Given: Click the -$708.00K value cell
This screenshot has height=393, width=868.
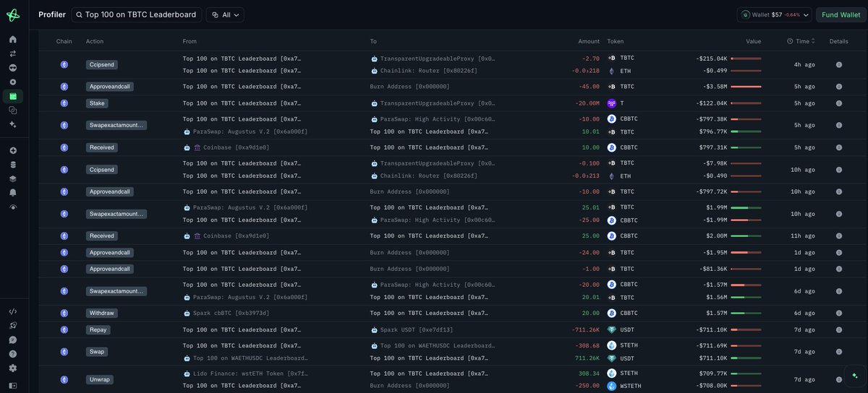Looking at the screenshot, I should tap(712, 386).
